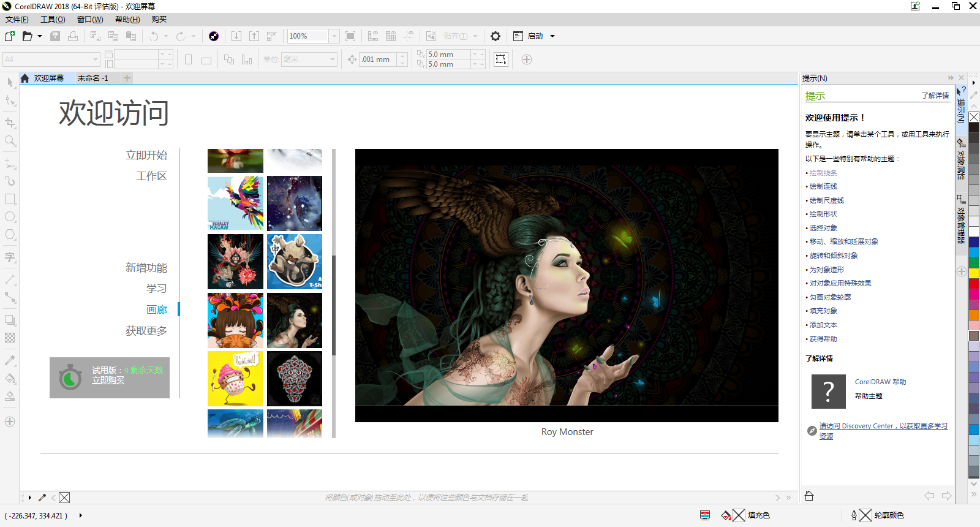Viewport: 980px width, 527px height.
Task: Select the Drop Shadow tool
Action: pos(10,320)
